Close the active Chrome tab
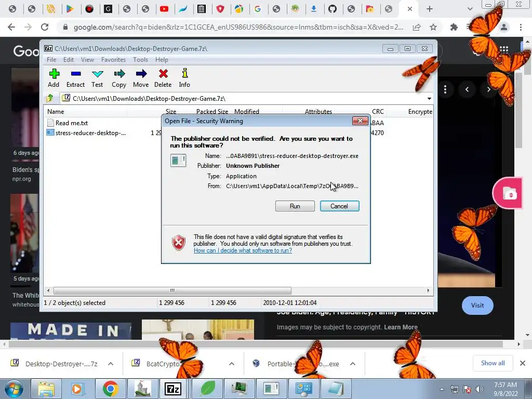Viewport: 532px width, 399px height. coord(410,9)
